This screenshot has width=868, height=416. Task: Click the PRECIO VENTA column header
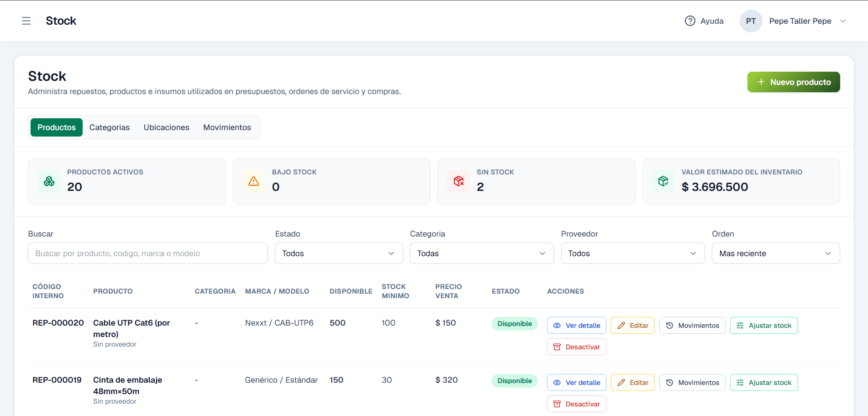pos(448,291)
